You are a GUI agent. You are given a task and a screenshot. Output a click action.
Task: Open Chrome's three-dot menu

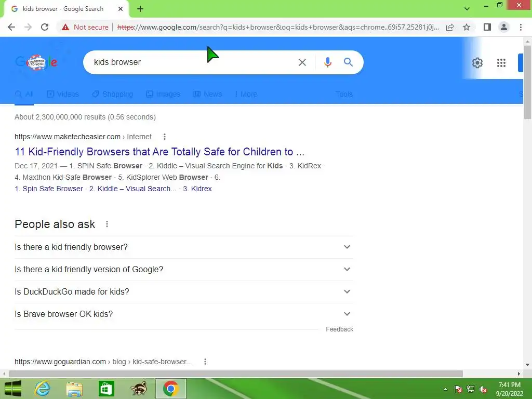click(x=521, y=27)
